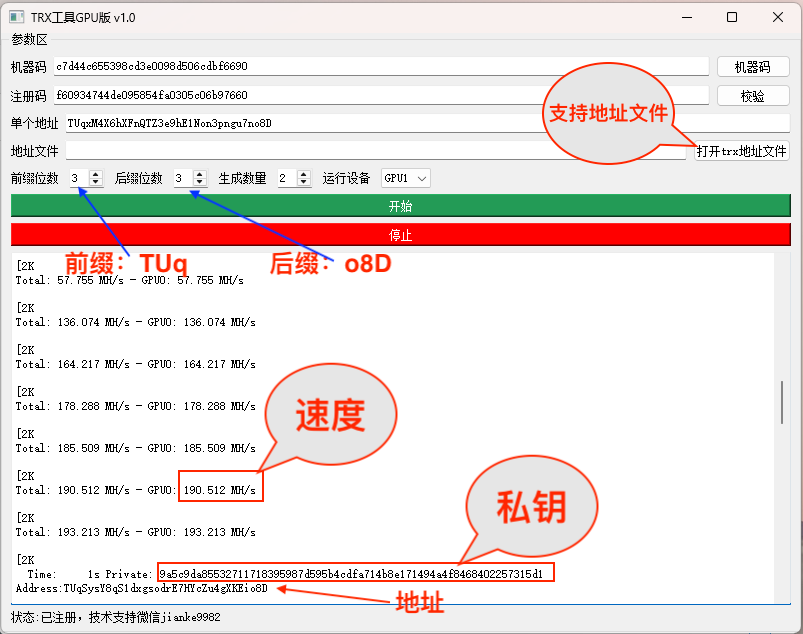
Task: Click the log line Total: 136.074 MH/s
Action: (x=135, y=322)
